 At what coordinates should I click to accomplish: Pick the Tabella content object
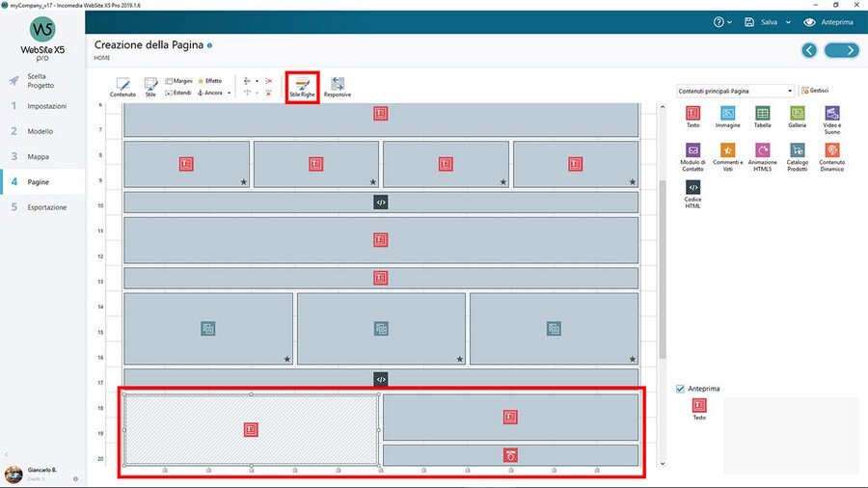click(762, 117)
